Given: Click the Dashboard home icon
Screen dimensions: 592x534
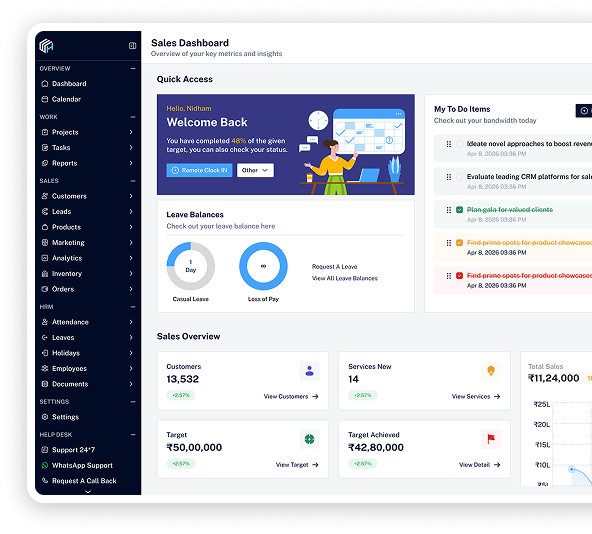Looking at the screenshot, I should point(45,83).
